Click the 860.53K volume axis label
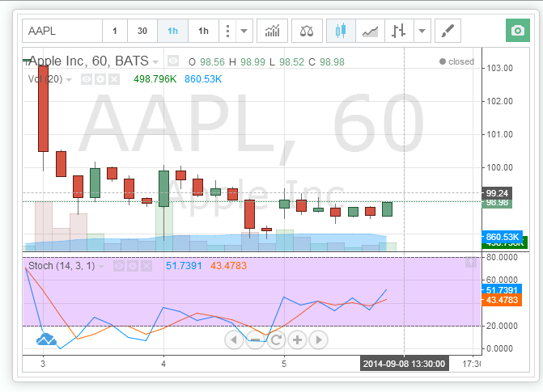This screenshot has height=392, width=543. [x=503, y=237]
